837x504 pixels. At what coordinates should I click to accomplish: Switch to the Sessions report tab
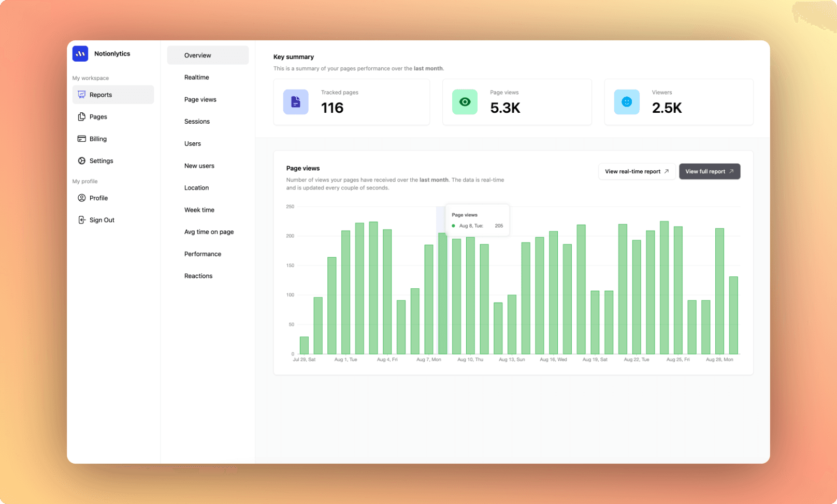coord(197,122)
